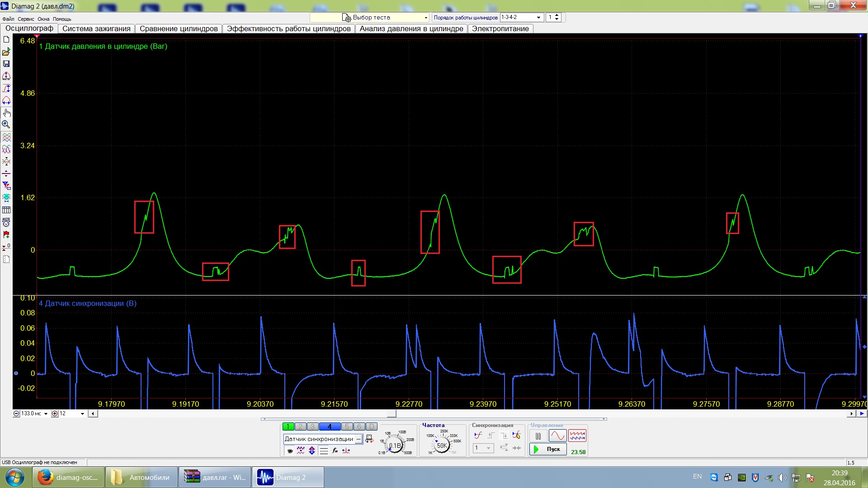
Task: Click the overlaid waveforms icon
Action: pos(6,150)
